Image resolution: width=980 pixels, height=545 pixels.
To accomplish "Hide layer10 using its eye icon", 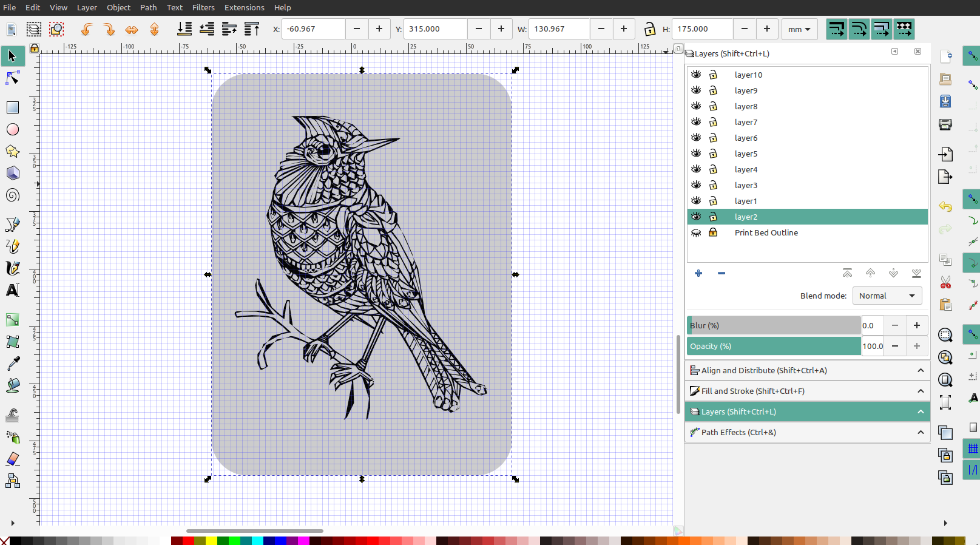I will click(696, 75).
